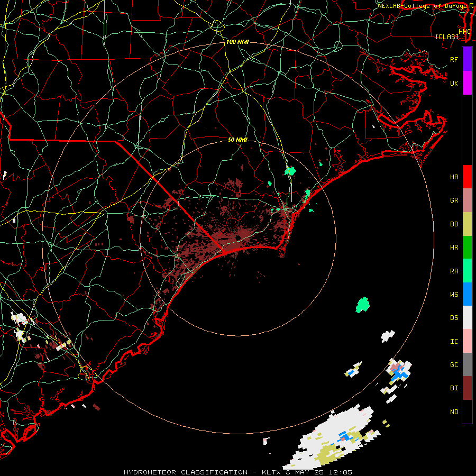Click the IC light pink legend swatch
The image size is (476, 476).
tap(467, 341)
